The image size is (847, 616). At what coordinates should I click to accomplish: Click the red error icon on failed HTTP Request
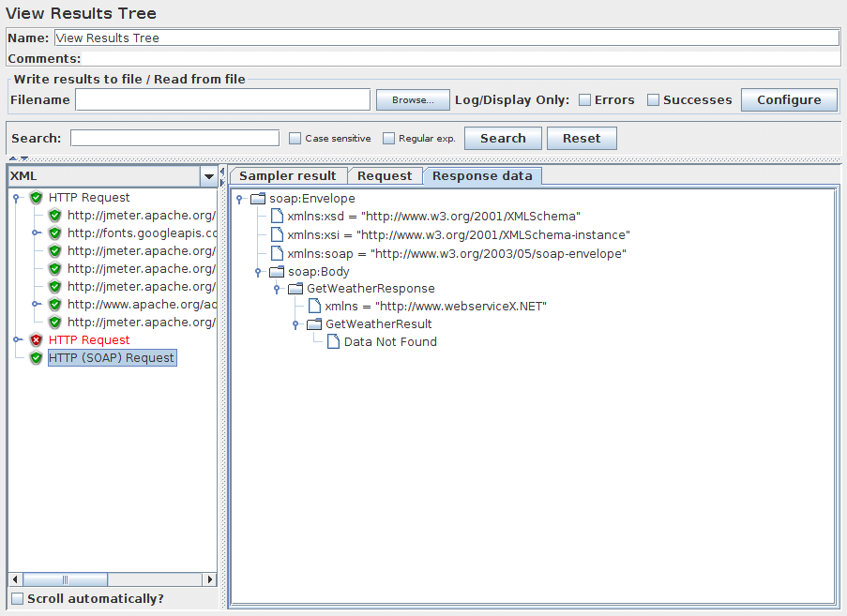tap(36, 340)
